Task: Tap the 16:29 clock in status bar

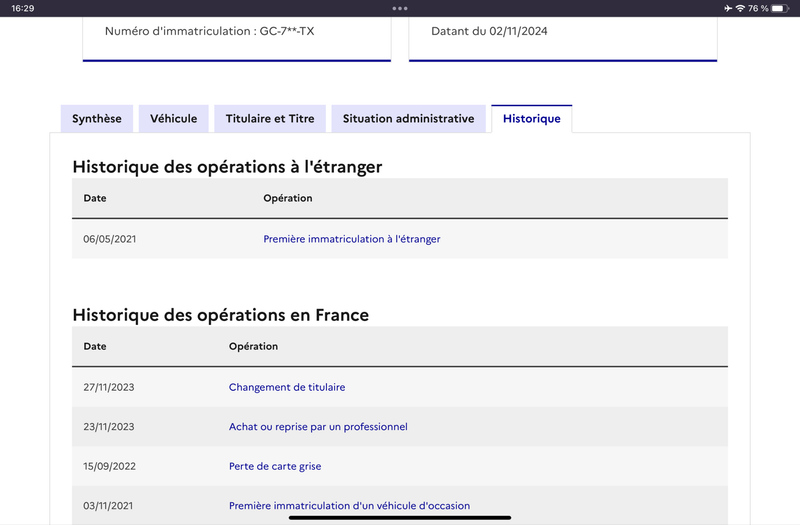Action: [x=22, y=8]
